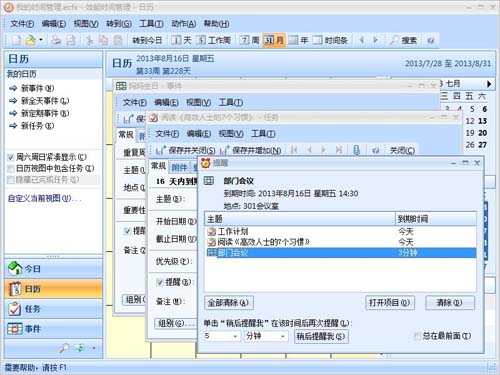The height and width of the screenshot is (375, 500).
Task: Open the 工具(T) menu in main window
Action: point(151,24)
